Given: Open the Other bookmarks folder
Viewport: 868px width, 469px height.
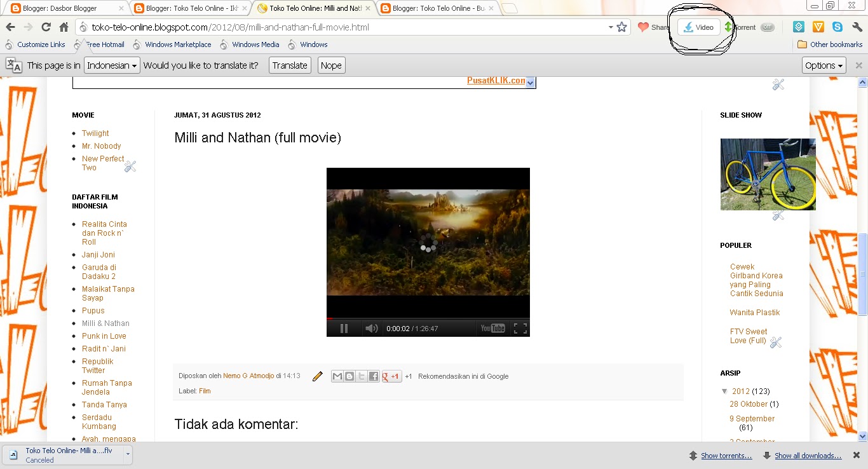Looking at the screenshot, I should tap(830, 44).
